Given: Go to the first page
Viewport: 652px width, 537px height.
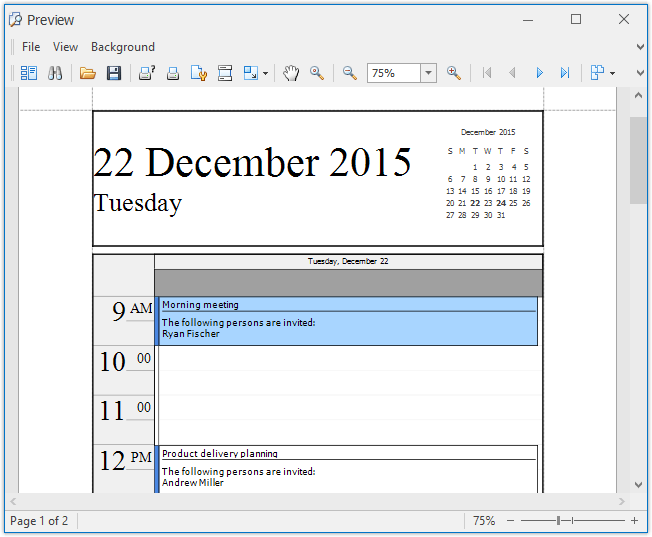Looking at the screenshot, I should [x=487, y=73].
